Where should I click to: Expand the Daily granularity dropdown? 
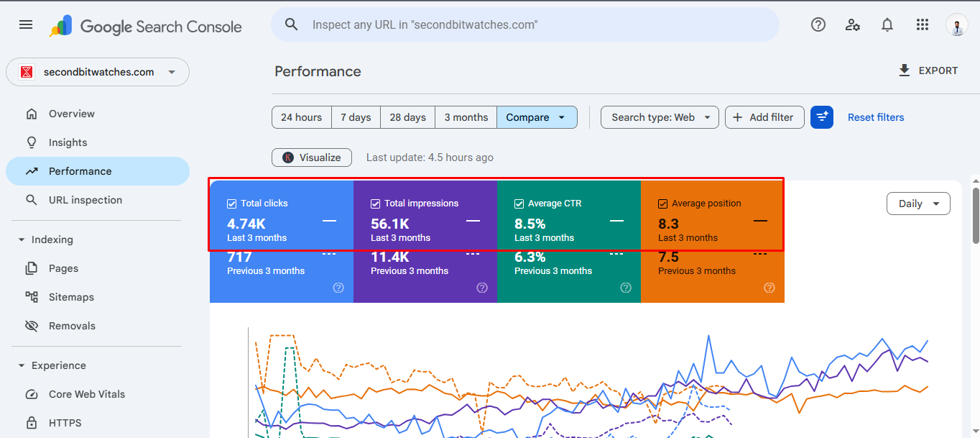pyautogui.click(x=918, y=204)
